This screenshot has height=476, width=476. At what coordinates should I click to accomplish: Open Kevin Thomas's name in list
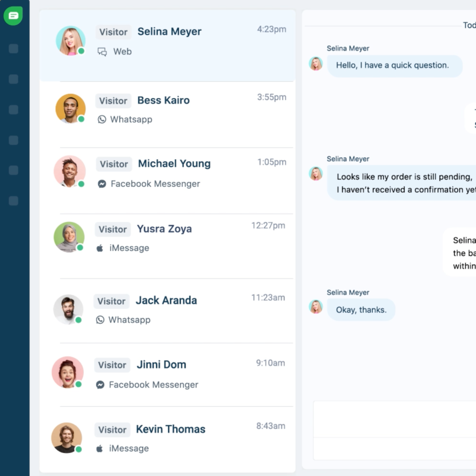click(x=171, y=429)
